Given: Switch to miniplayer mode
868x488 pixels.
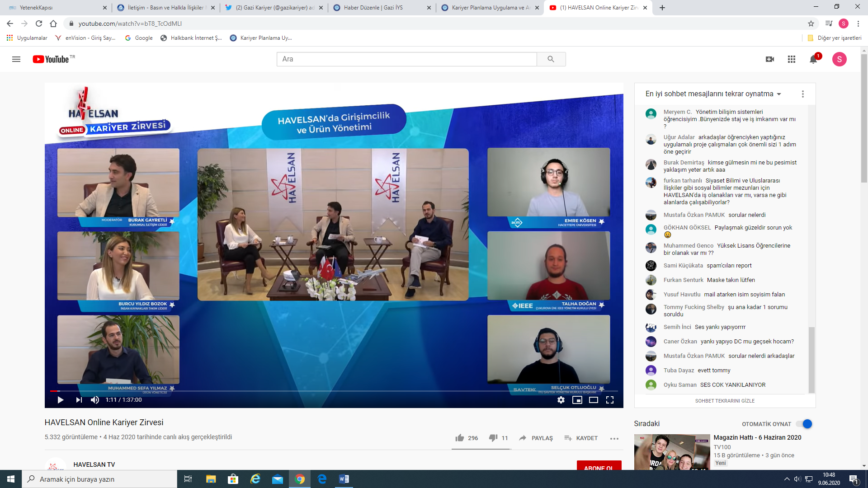Looking at the screenshot, I should pos(577,400).
